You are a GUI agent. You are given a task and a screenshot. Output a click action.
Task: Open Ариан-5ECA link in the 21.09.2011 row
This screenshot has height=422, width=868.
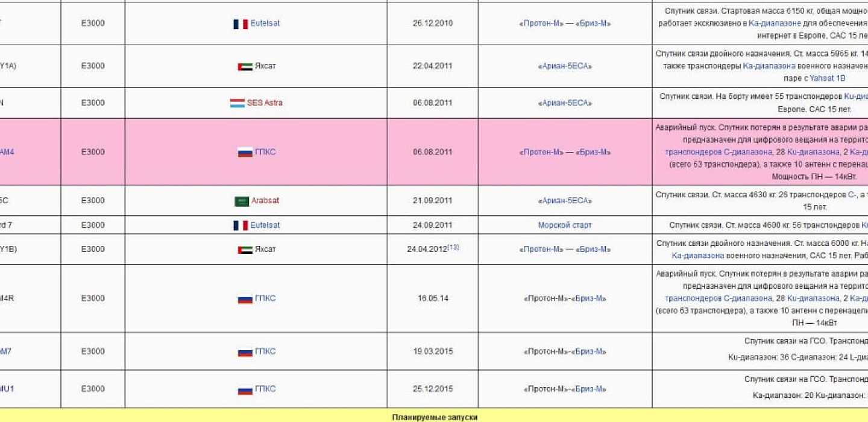click(x=565, y=201)
